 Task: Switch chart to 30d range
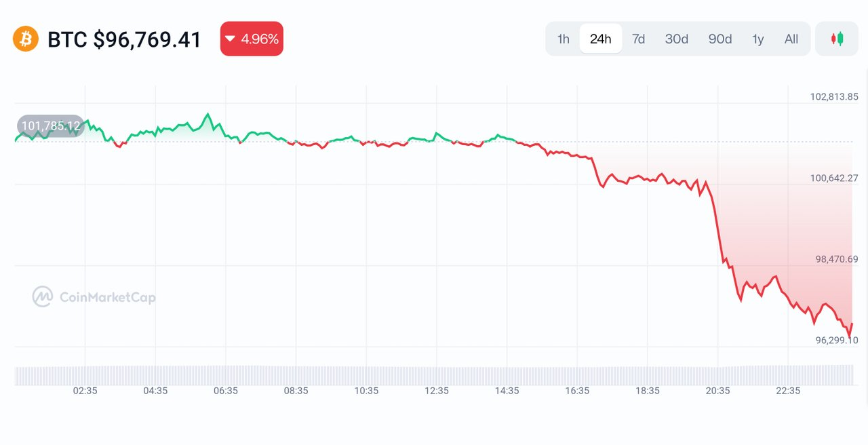676,39
